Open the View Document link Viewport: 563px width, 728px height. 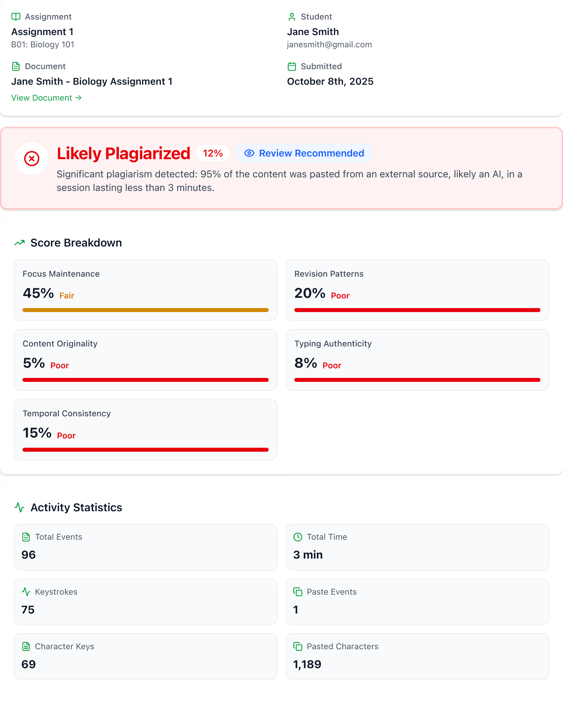point(46,98)
